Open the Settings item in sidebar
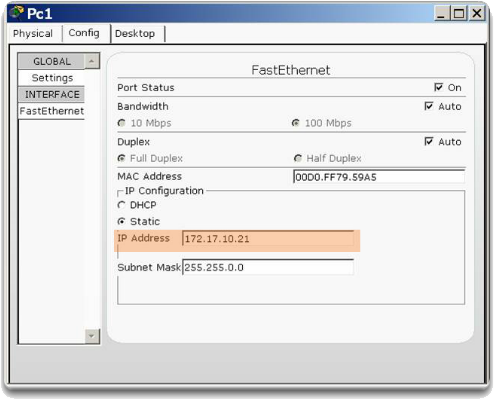The image size is (494, 400). pyautogui.click(x=52, y=78)
